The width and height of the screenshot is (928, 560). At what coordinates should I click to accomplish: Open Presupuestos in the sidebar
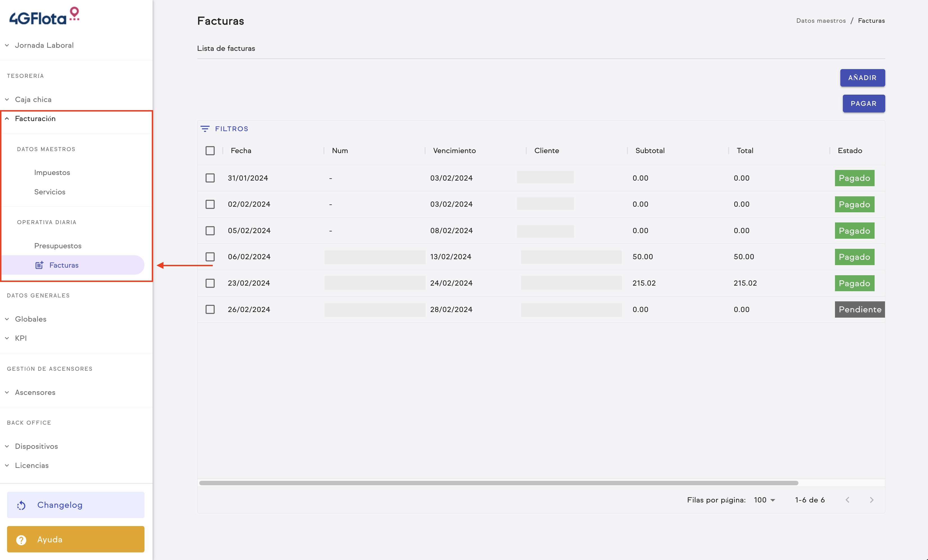58,246
